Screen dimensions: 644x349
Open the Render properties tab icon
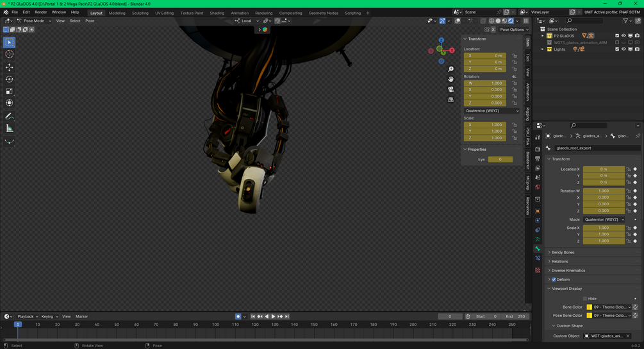point(538,149)
